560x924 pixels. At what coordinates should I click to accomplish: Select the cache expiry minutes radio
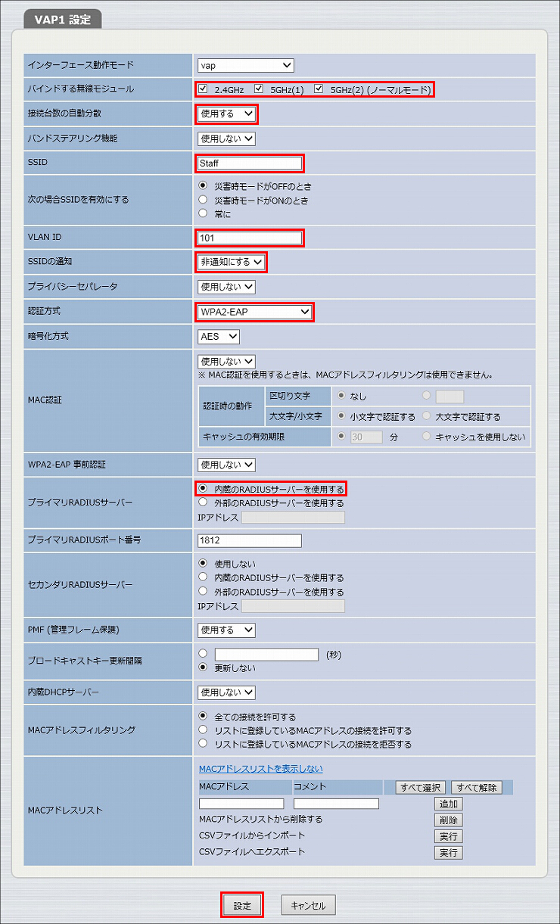[x=342, y=437]
